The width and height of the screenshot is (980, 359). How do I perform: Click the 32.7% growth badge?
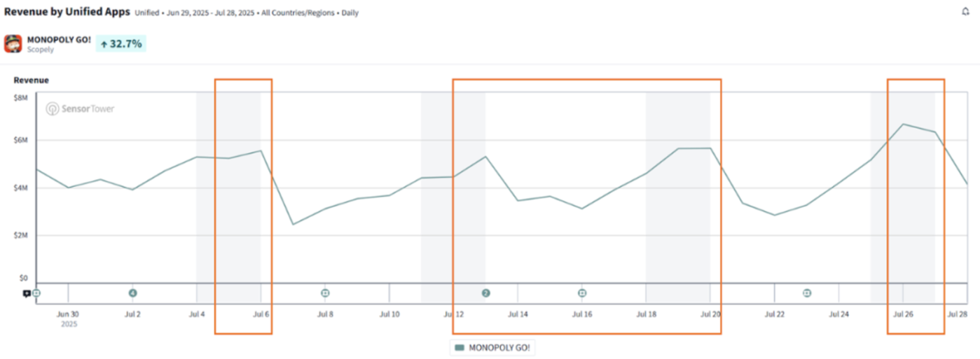tap(121, 44)
